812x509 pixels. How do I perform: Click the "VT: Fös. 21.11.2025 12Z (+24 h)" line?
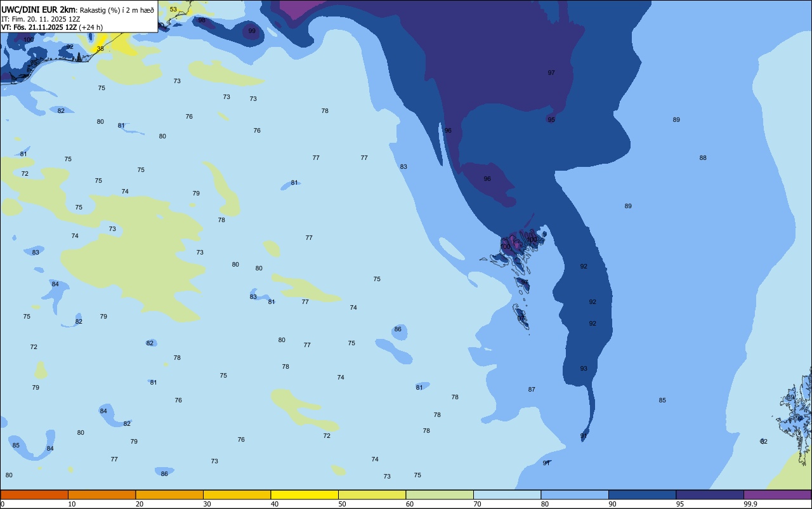click(52, 27)
